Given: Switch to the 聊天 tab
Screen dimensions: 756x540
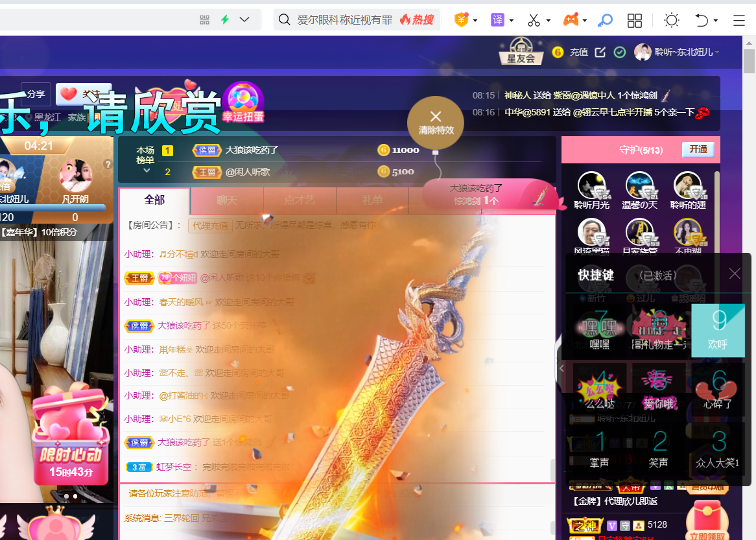Looking at the screenshot, I should (x=227, y=200).
